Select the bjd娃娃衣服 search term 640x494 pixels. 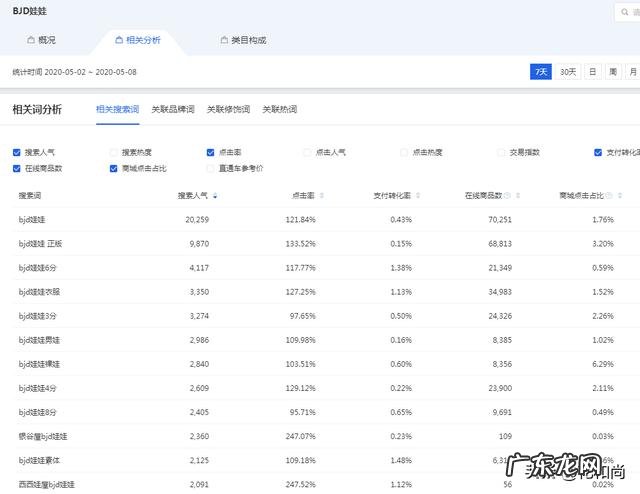click(x=39, y=292)
